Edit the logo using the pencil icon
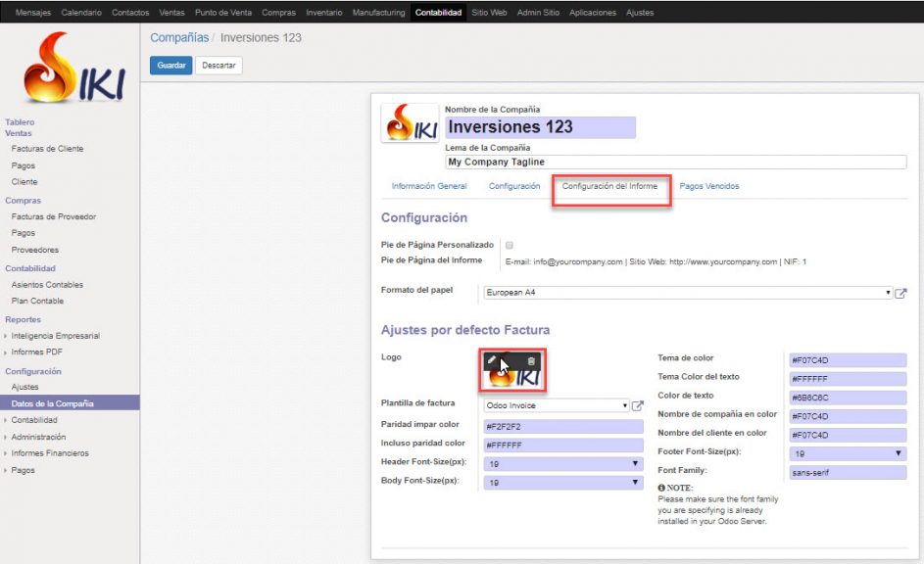 492,359
